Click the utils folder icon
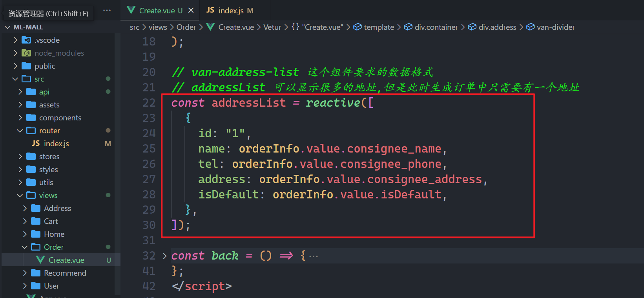The width and height of the screenshot is (644, 298). [31, 182]
